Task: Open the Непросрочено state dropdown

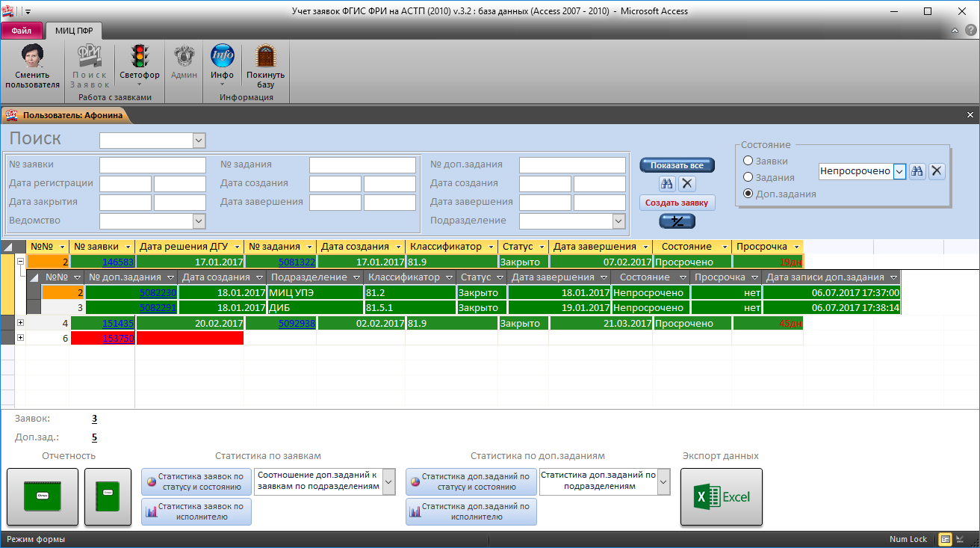Action: [899, 171]
